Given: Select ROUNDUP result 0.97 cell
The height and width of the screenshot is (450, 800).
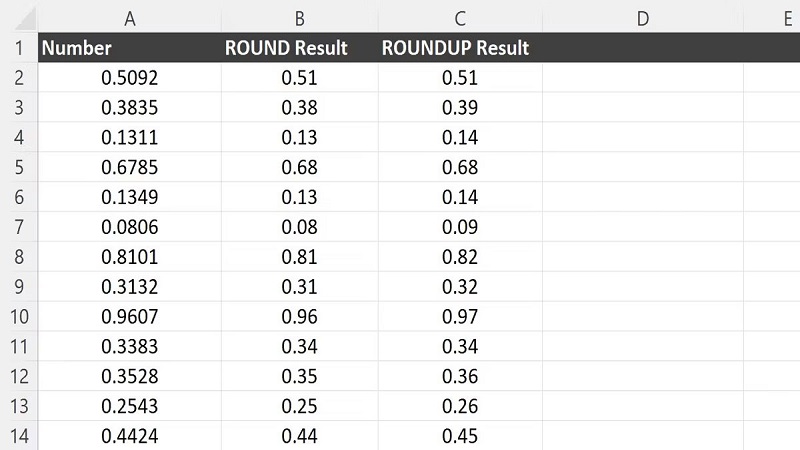Looking at the screenshot, I should coord(460,317).
